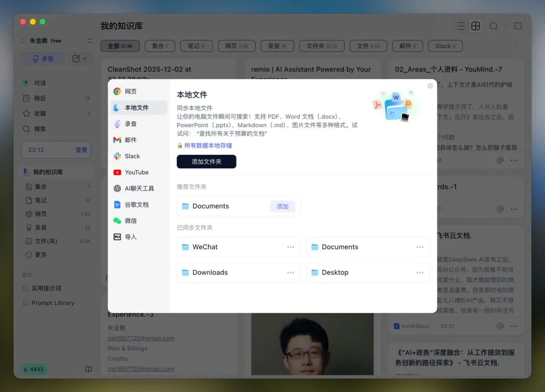The height and width of the screenshot is (392, 545).
Task: Close the local files dialog
Action: click(430, 86)
